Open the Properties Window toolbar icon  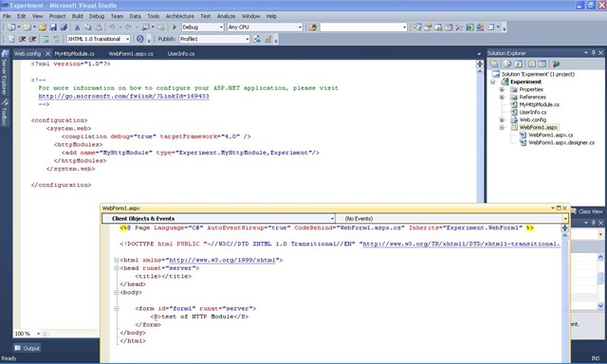pos(428,27)
